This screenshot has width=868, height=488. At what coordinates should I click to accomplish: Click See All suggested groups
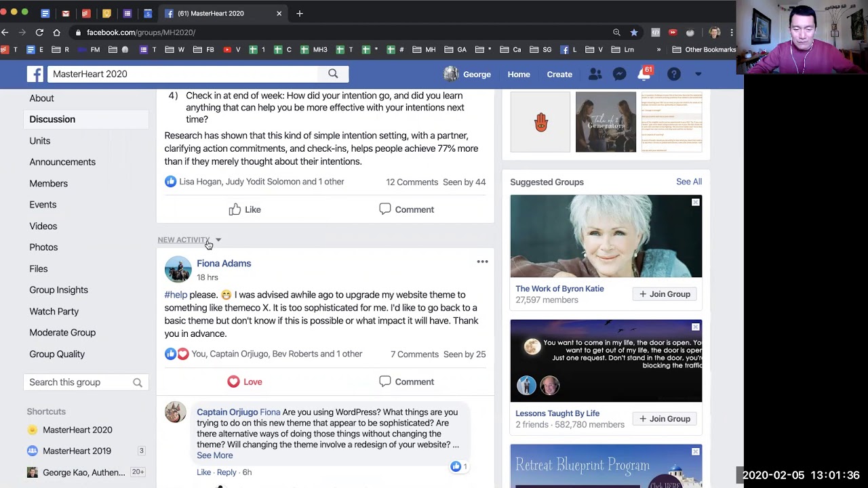[688, 182]
